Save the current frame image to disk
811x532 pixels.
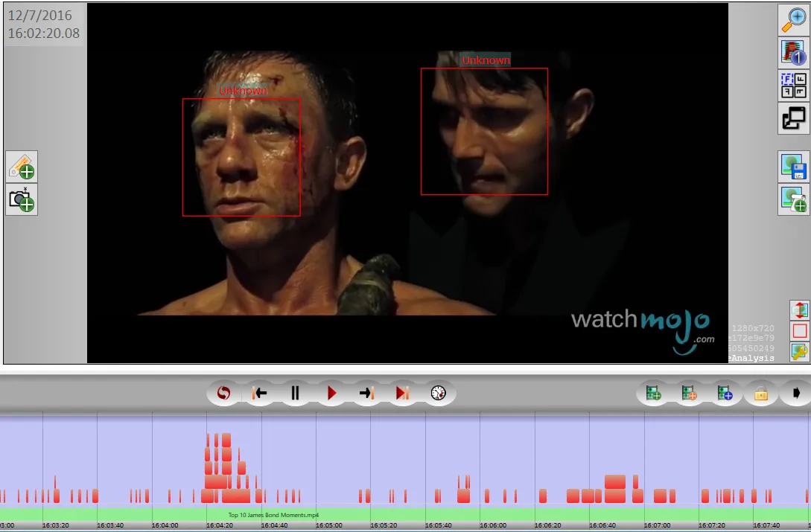click(x=794, y=167)
